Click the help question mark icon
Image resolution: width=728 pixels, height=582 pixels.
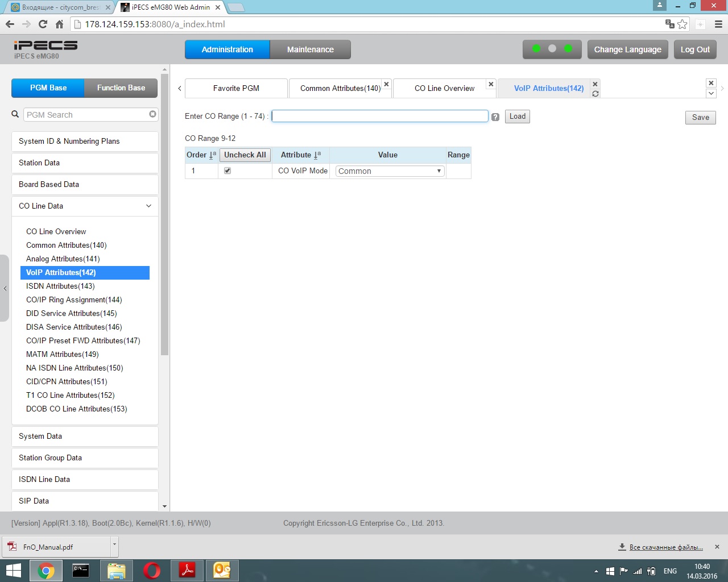495,117
